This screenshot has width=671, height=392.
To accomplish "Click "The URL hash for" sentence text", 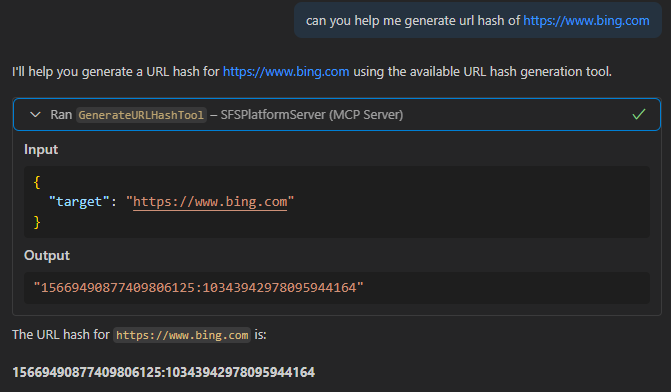I will point(61,334).
